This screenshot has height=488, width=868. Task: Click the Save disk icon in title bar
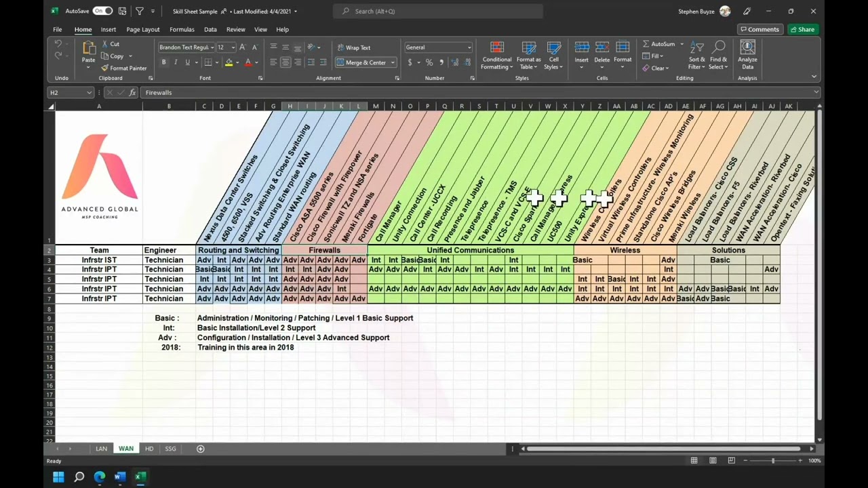(x=122, y=11)
